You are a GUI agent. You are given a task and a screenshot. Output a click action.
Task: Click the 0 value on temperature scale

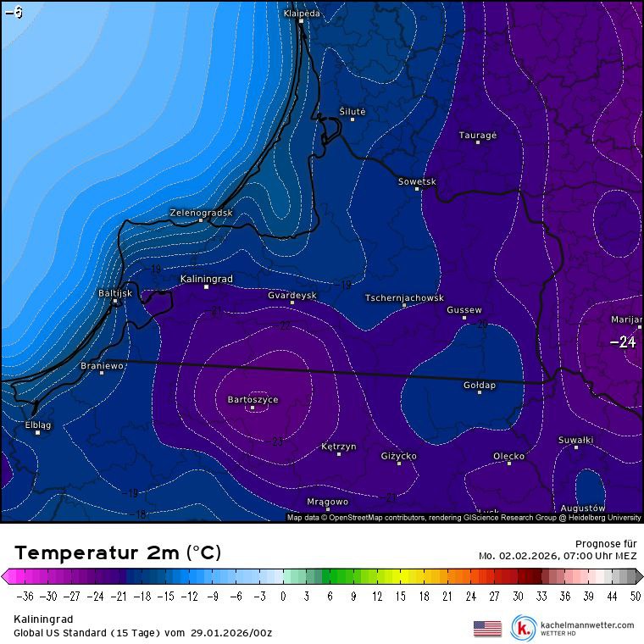click(283, 596)
